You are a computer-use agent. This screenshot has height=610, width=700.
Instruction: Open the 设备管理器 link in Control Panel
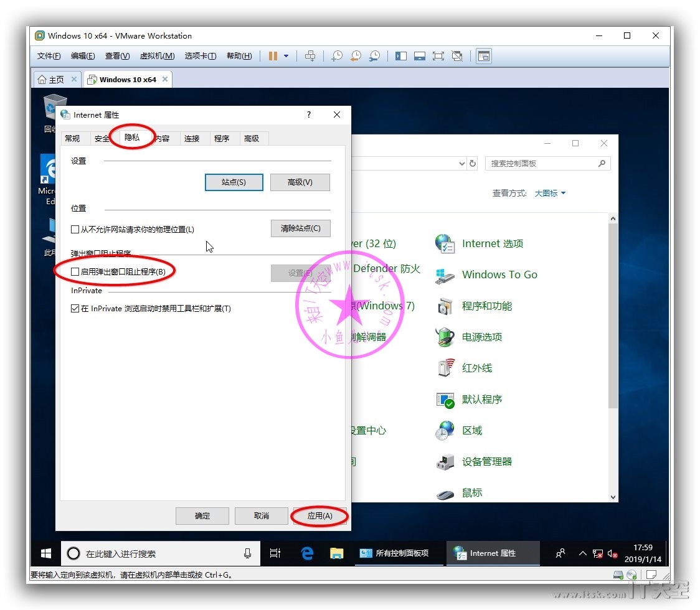pos(487,462)
